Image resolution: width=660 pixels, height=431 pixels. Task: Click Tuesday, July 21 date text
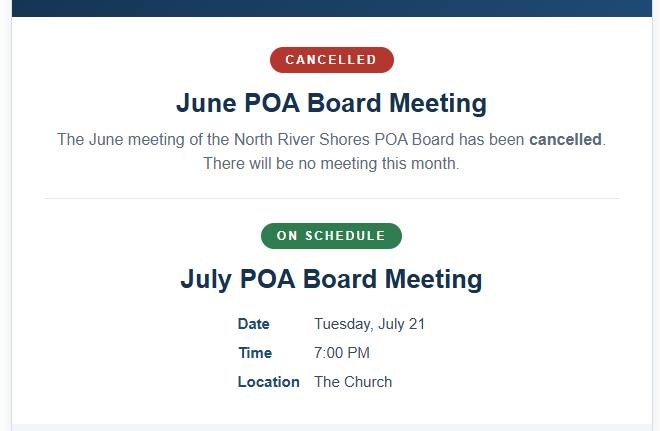(370, 324)
